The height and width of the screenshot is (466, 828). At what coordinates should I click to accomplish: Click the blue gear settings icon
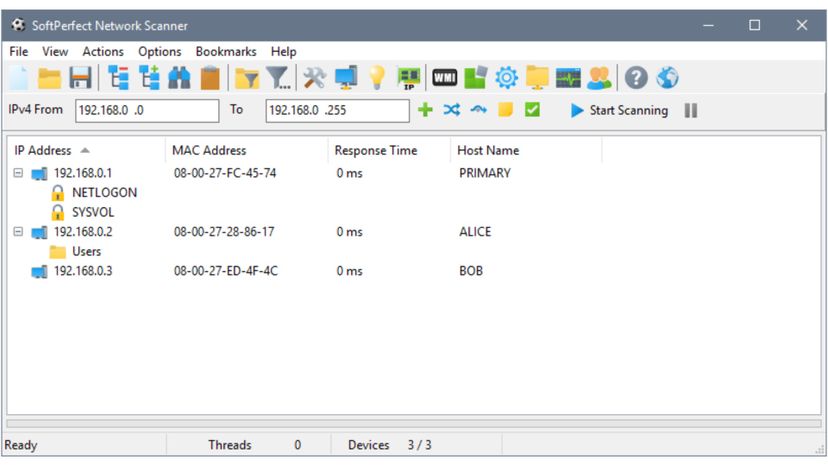pos(506,78)
